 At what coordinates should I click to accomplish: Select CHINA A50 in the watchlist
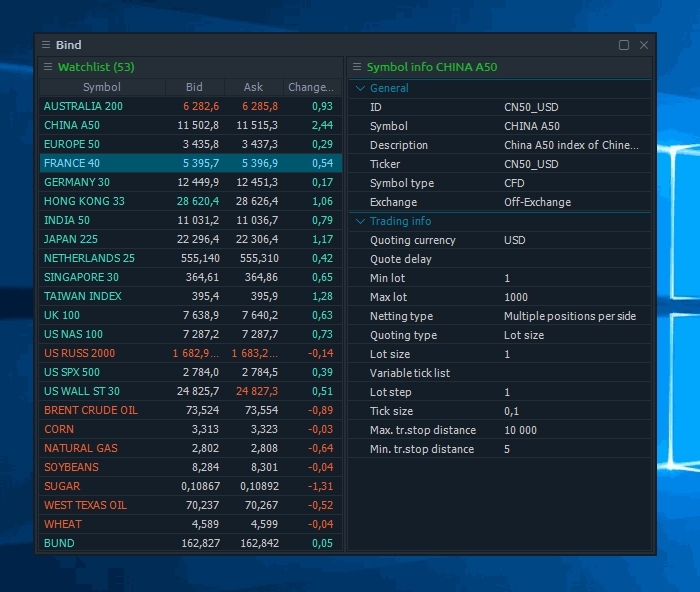72,125
